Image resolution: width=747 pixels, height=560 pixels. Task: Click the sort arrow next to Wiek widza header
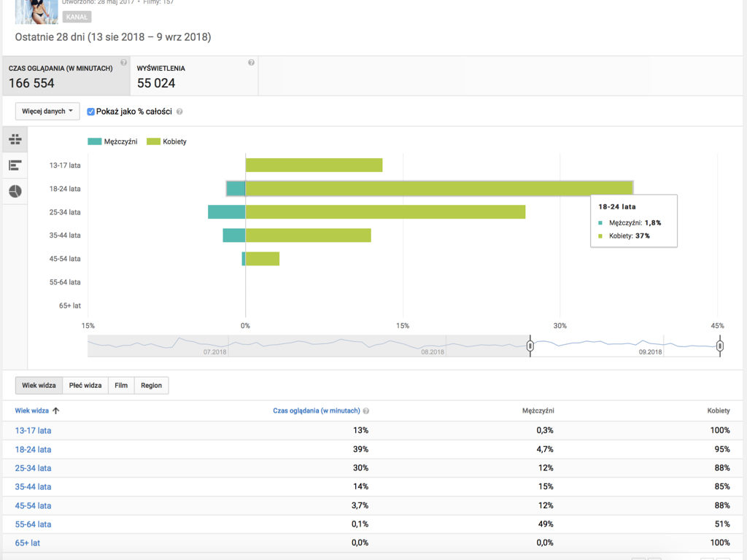point(55,411)
